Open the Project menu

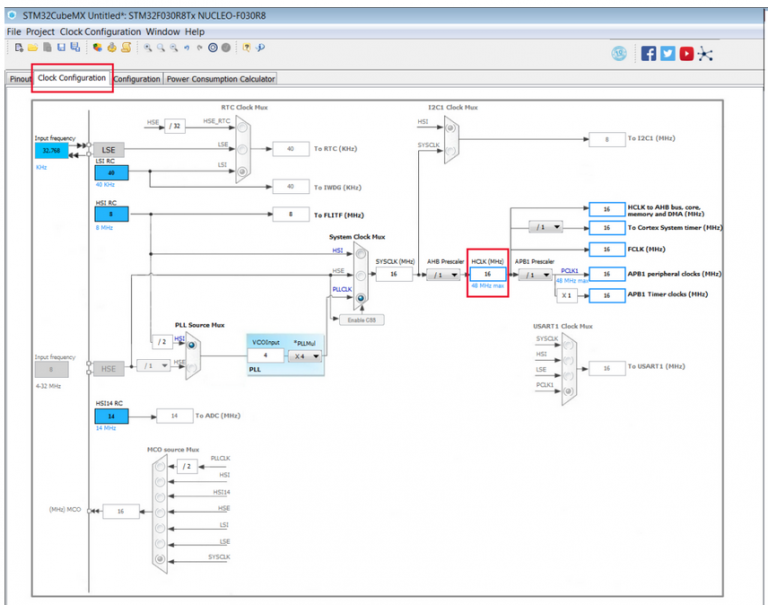click(40, 31)
